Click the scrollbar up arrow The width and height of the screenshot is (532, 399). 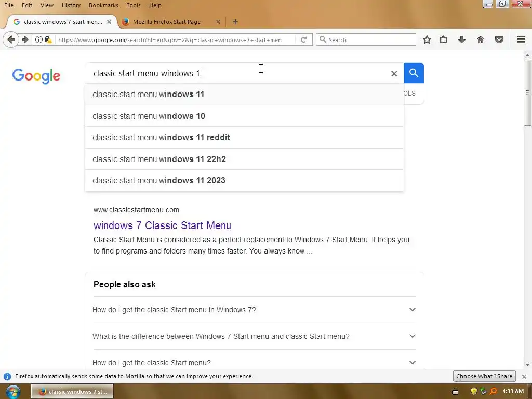tap(527, 55)
